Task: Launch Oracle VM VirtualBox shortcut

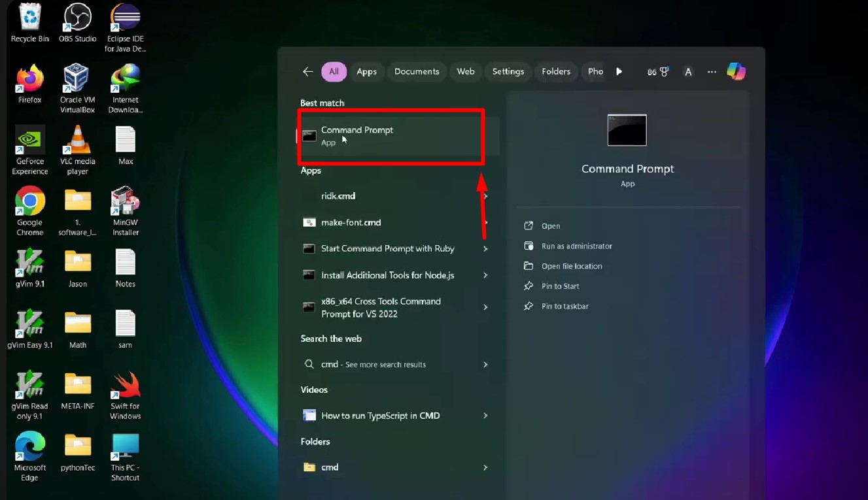Action: pyautogui.click(x=77, y=80)
